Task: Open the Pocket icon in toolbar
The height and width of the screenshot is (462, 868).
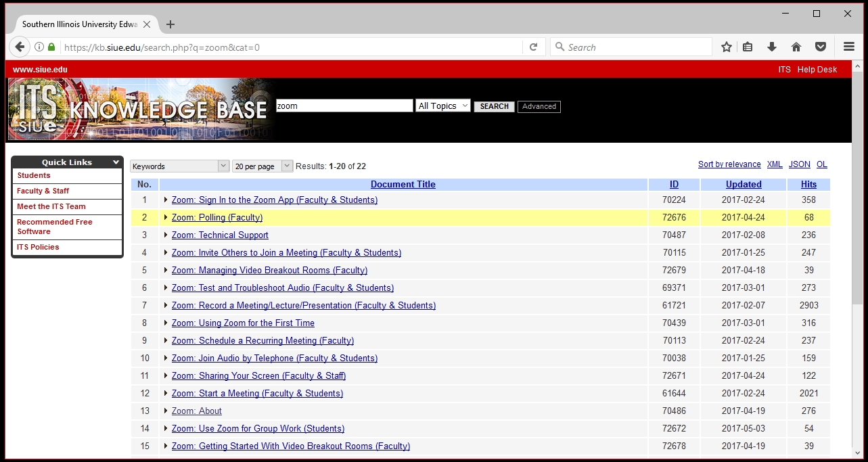Action: point(820,47)
